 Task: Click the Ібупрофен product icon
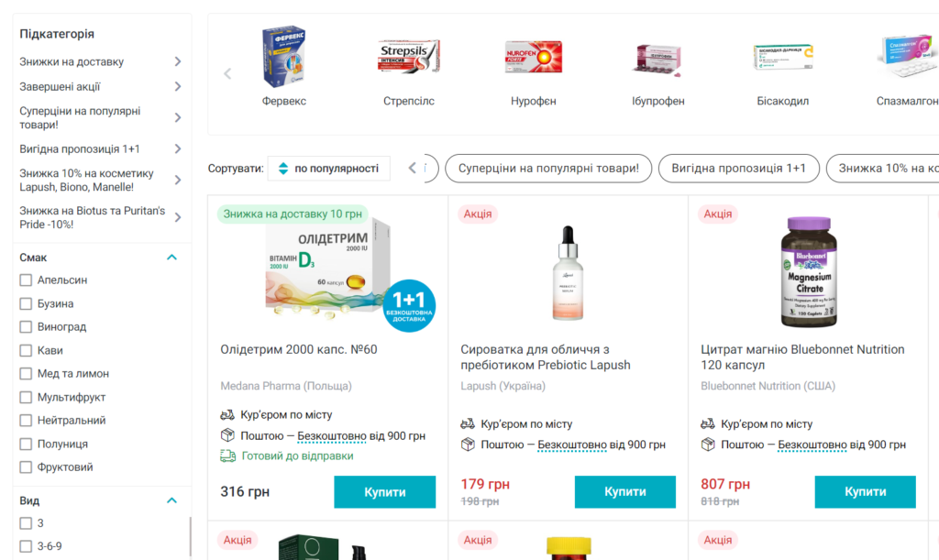[x=657, y=59]
